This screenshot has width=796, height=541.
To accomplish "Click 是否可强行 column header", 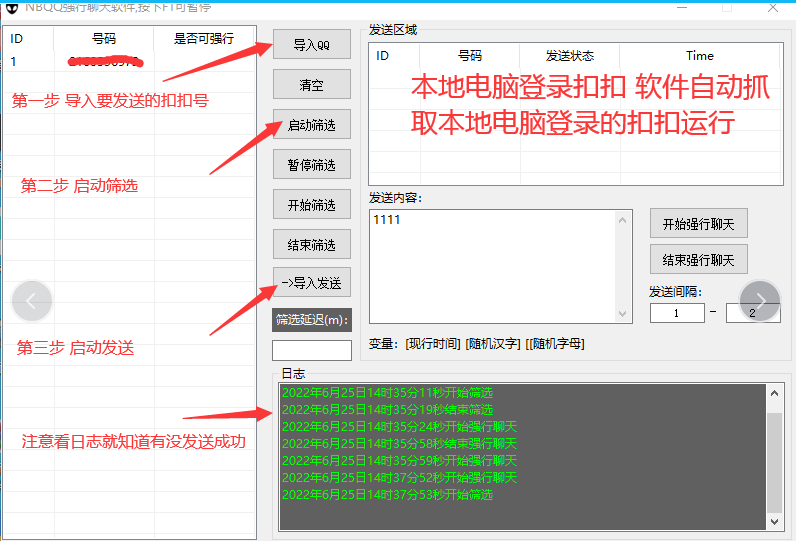I will coord(204,39).
